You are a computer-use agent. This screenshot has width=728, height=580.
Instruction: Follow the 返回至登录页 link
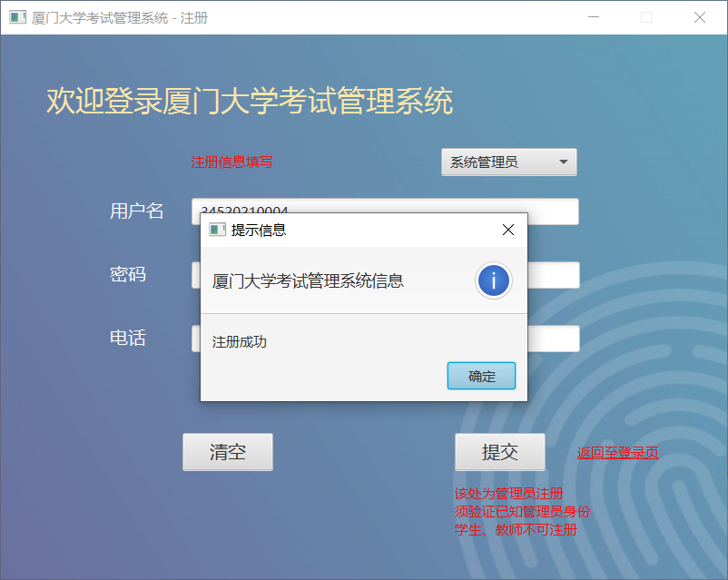tap(617, 452)
